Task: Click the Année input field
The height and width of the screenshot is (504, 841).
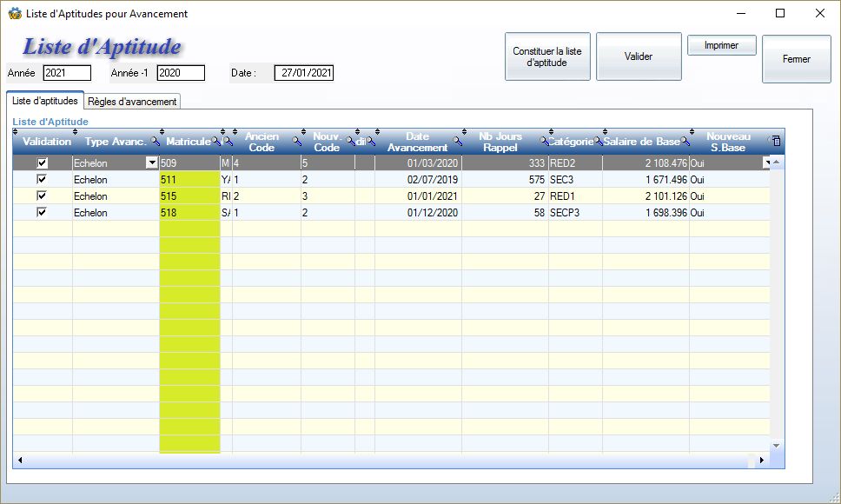Action: coord(67,73)
